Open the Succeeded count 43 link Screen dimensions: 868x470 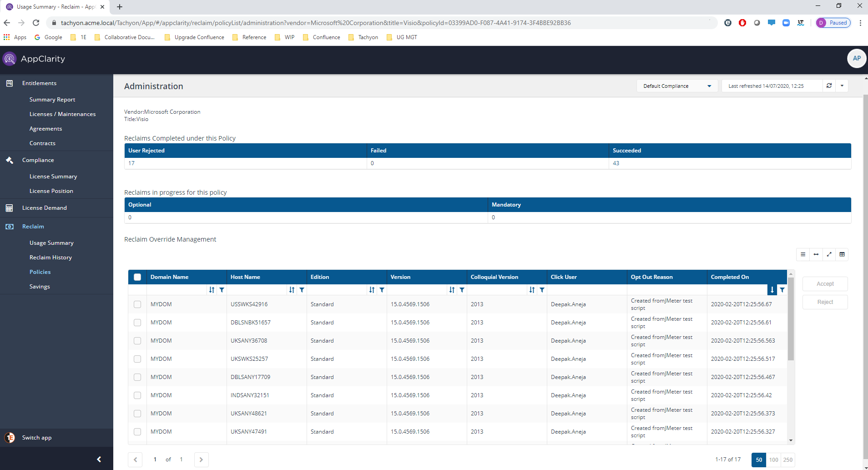pos(616,163)
